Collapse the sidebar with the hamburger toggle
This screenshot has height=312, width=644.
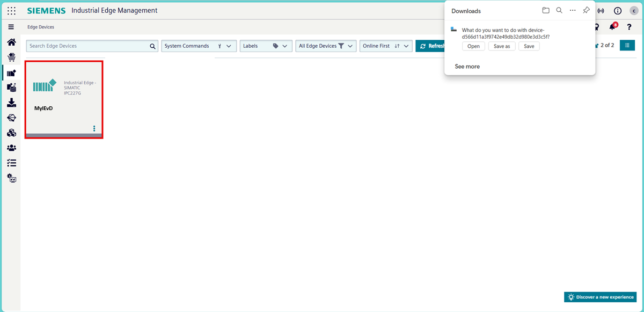tap(11, 26)
